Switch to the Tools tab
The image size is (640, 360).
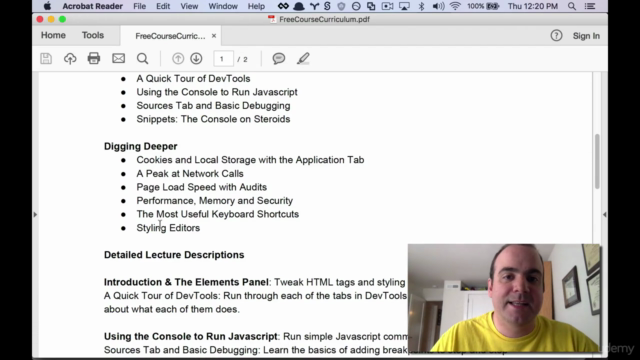coord(93,35)
